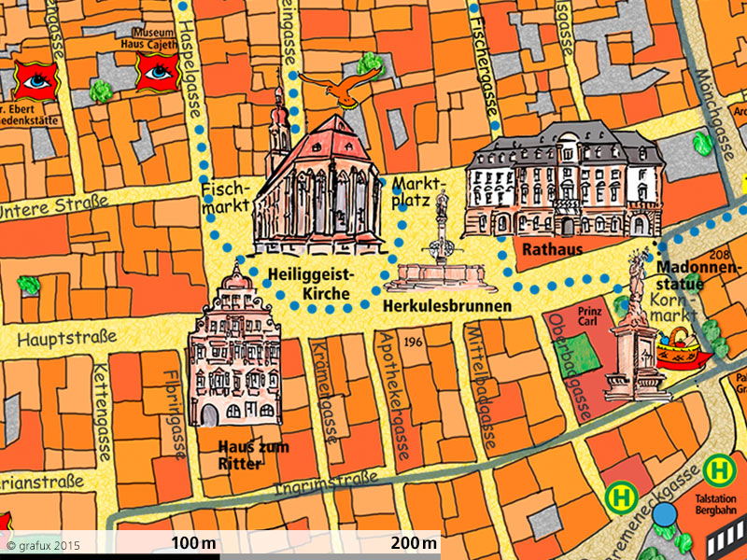Click the fruit basket icon at Kornmarkt
747x560 pixels.
pos(682,351)
